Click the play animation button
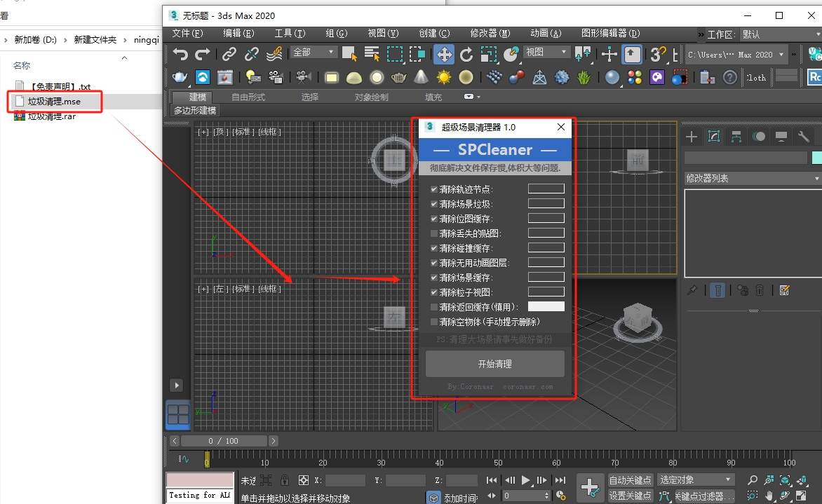 pos(525,480)
